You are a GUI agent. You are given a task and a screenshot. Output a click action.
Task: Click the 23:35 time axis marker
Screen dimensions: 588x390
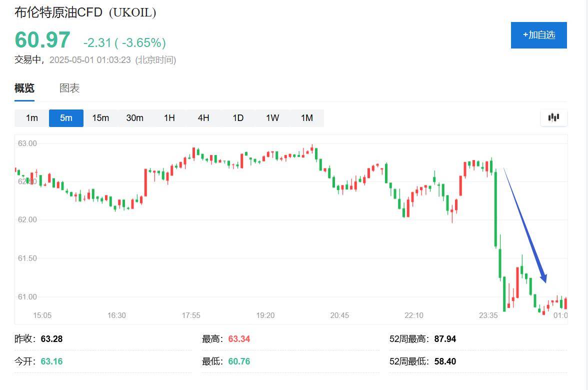[x=488, y=315]
